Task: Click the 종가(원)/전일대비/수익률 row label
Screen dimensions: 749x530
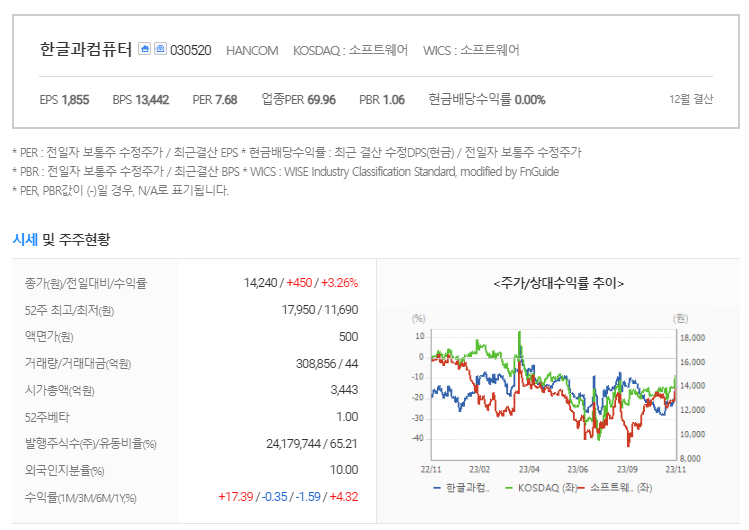Action: pos(86,283)
